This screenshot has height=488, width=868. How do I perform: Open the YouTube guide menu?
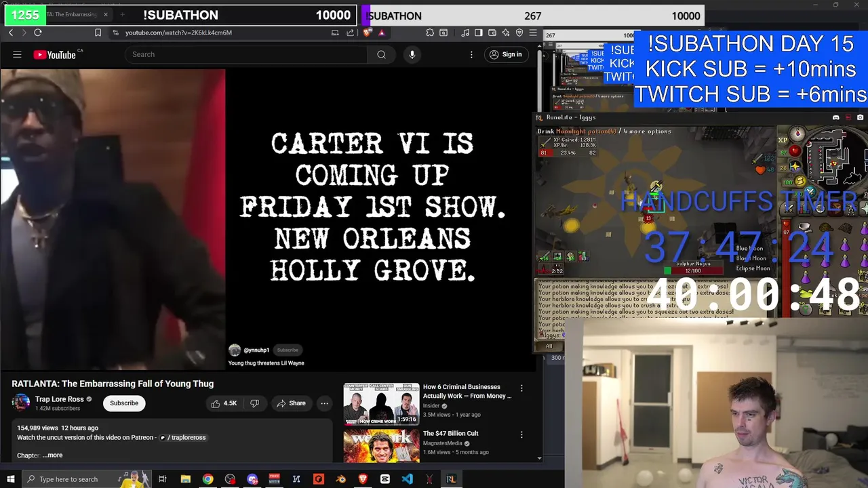[17, 54]
